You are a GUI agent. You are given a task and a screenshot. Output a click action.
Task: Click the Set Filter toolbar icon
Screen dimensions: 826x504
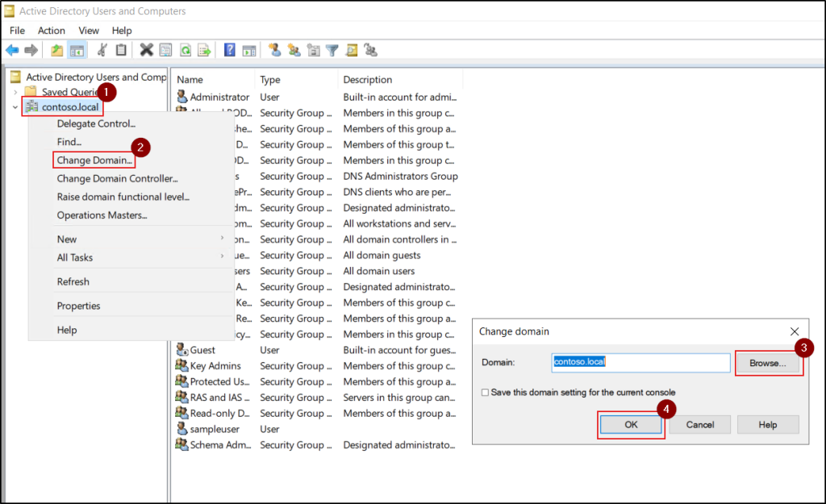tap(331, 49)
